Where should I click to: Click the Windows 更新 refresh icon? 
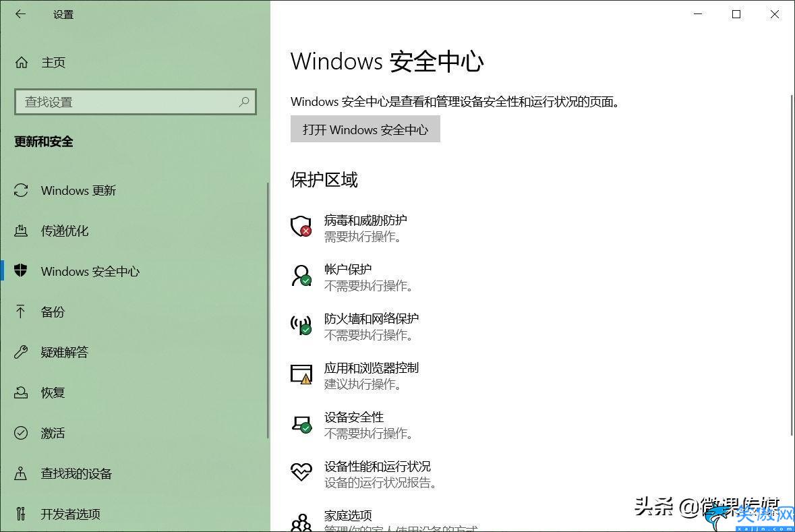[x=21, y=190]
